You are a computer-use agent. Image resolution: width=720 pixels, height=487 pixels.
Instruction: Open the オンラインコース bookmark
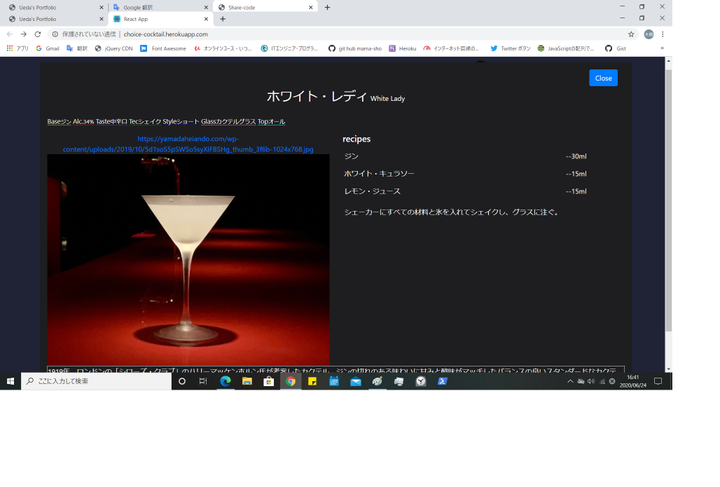coord(223,48)
